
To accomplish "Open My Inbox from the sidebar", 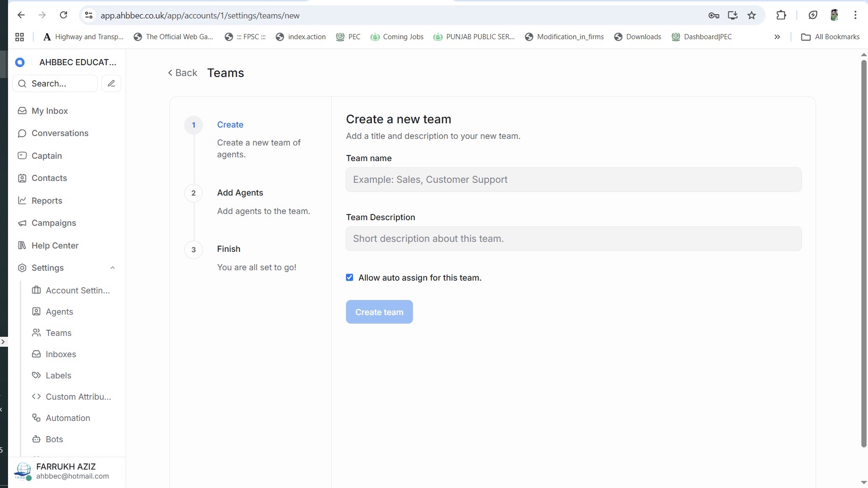I will (x=50, y=111).
